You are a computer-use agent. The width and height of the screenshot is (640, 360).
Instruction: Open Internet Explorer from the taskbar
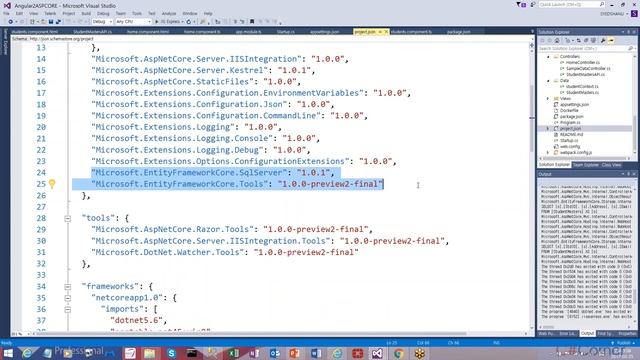[27, 353]
